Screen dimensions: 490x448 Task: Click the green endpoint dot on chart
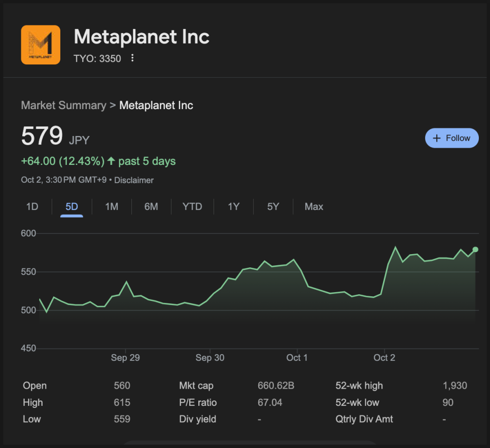[475, 249]
